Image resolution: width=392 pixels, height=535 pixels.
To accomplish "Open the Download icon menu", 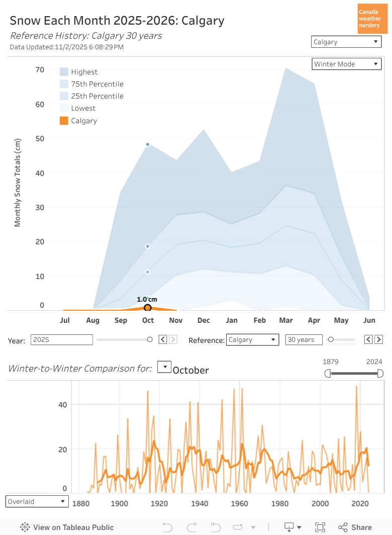I will coord(293,527).
